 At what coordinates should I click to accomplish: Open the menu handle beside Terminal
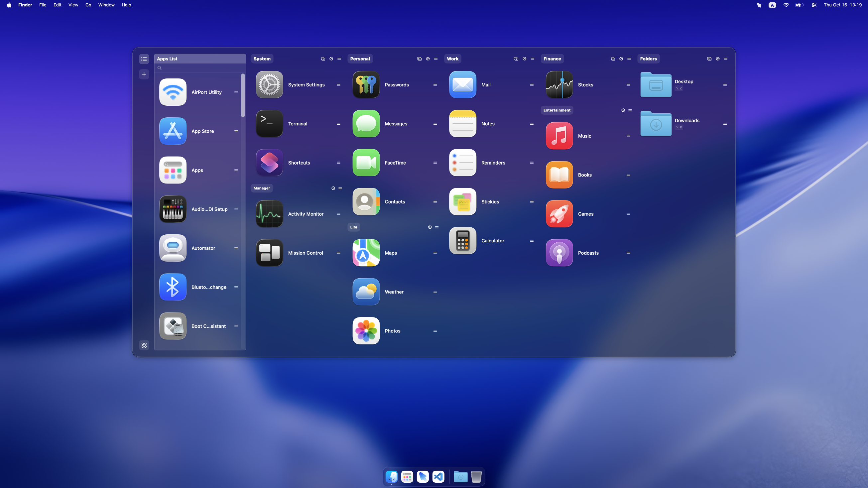338,124
